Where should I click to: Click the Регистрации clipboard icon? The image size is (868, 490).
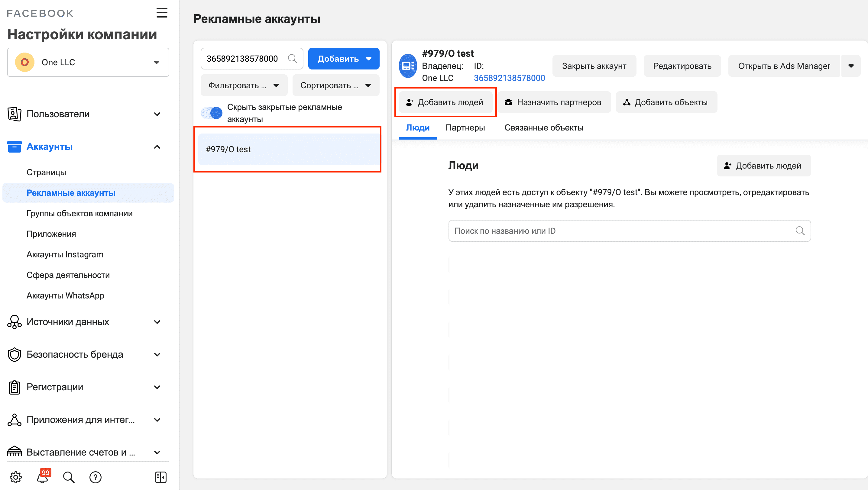pos(14,387)
